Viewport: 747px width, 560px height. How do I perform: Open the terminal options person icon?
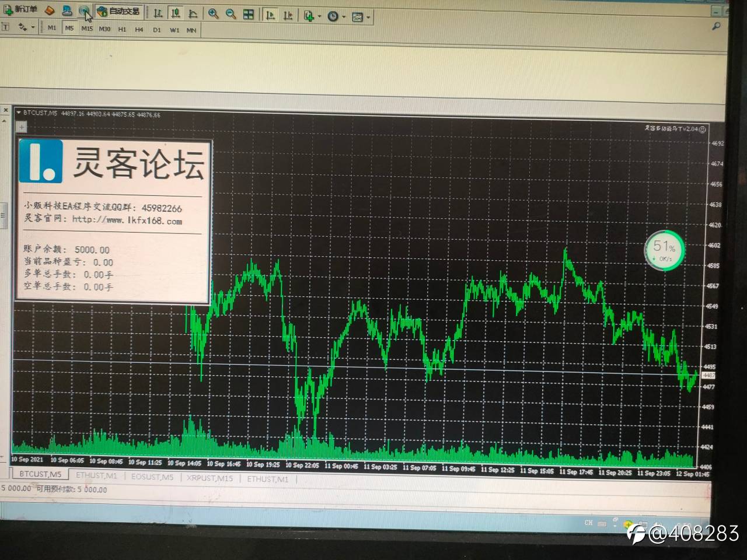coord(67,10)
